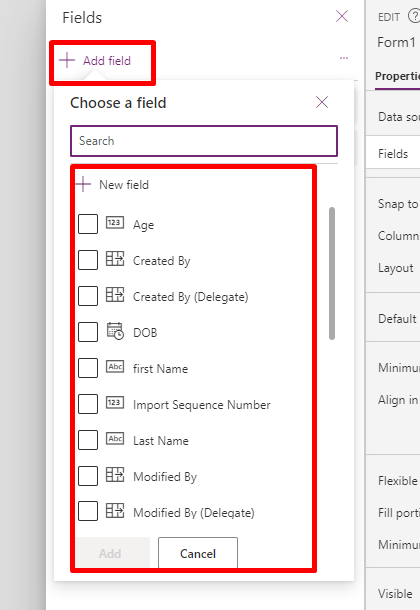Select the Created By field label
The width and height of the screenshot is (420, 610).
(162, 261)
